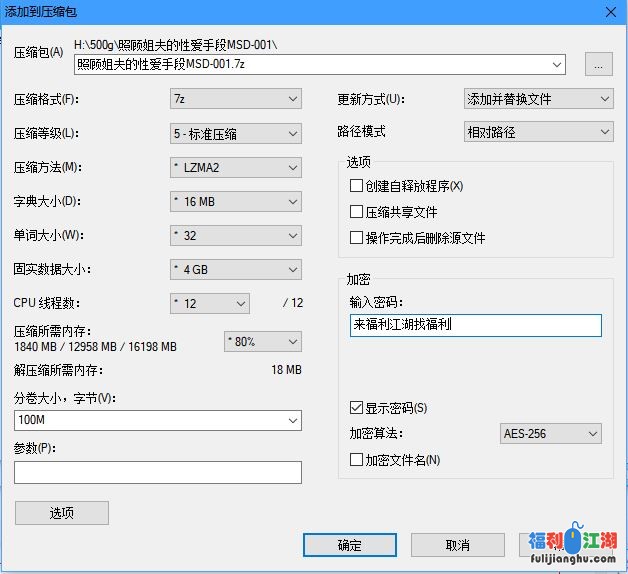Uncheck the show password (显示密码) checkbox
Image resolution: width=628 pixels, height=574 pixels.
click(x=356, y=408)
